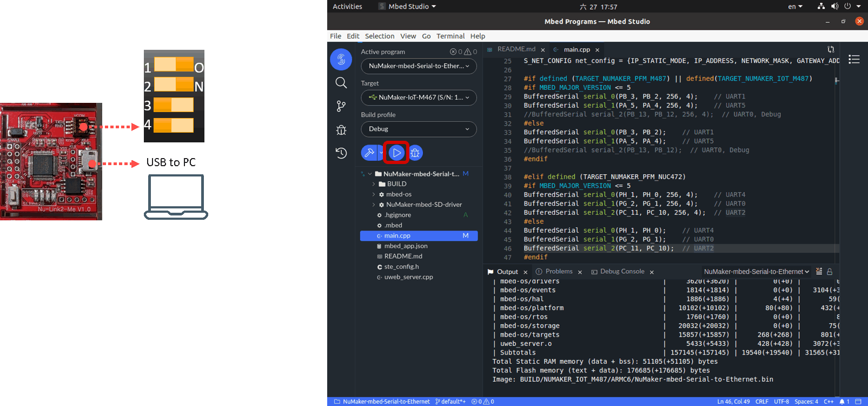Close the README.md tab
868x406 pixels.
click(x=543, y=50)
